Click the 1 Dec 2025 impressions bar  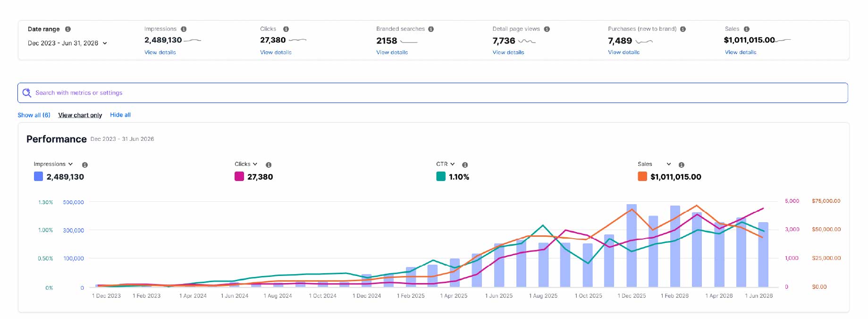click(632, 245)
